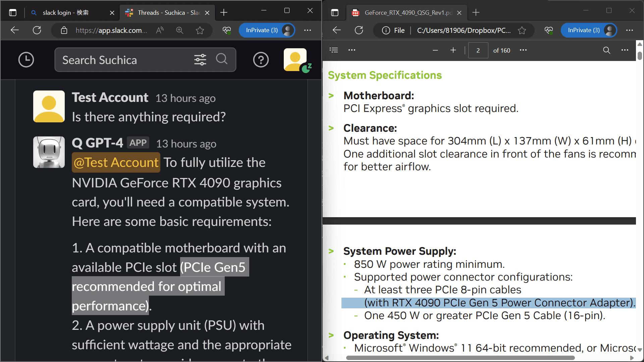Toggle InPrivate browsing indicator left window

[x=261, y=30]
